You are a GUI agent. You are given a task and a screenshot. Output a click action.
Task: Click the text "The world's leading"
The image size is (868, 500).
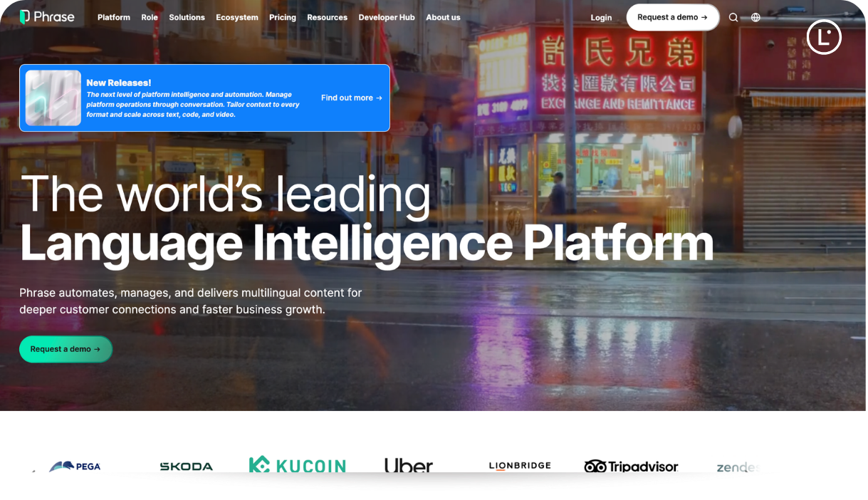coord(225,194)
